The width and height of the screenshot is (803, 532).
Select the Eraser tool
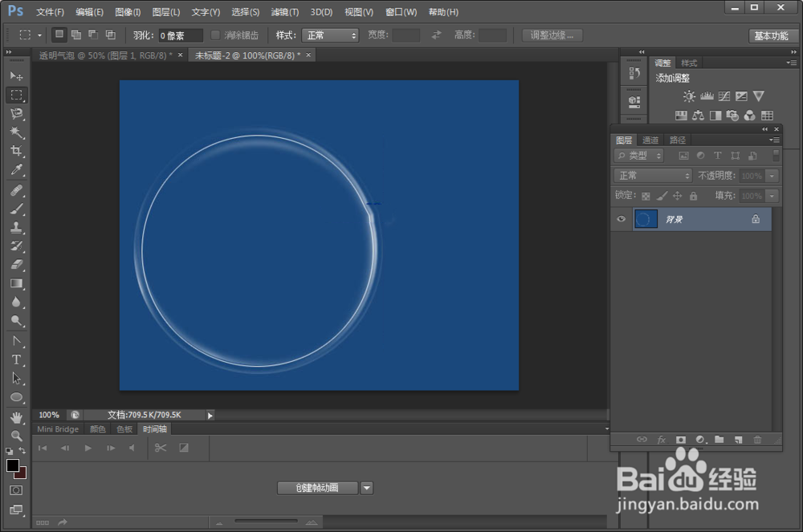point(16,265)
